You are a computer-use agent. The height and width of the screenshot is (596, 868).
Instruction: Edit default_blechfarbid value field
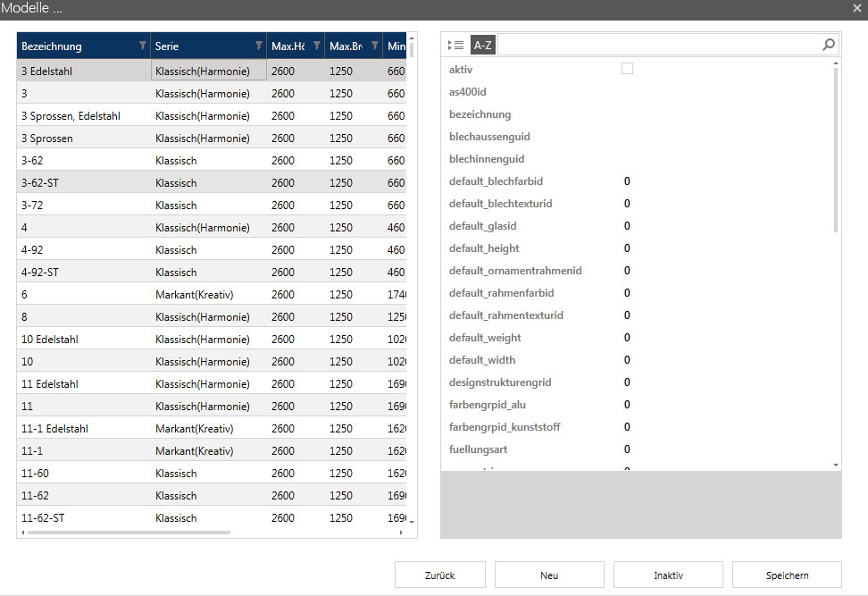click(725, 181)
